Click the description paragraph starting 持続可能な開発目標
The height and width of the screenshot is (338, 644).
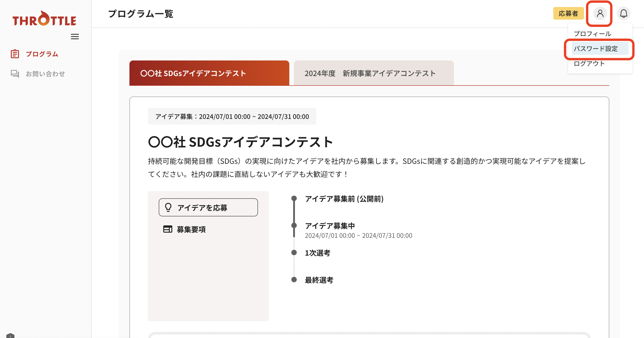tap(367, 168)
